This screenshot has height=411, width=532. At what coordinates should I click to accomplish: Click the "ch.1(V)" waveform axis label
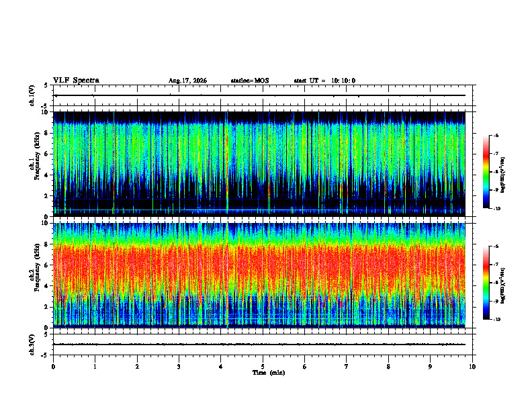(x=32, y=95)
